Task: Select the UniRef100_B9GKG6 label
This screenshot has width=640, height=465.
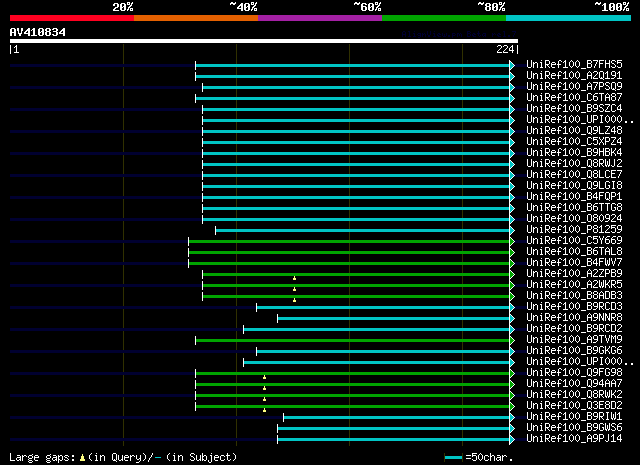Action: click(574, 351)
